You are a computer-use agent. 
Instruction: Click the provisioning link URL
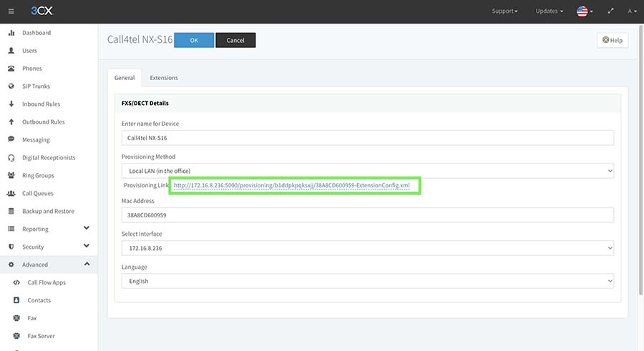coord(291,186)
